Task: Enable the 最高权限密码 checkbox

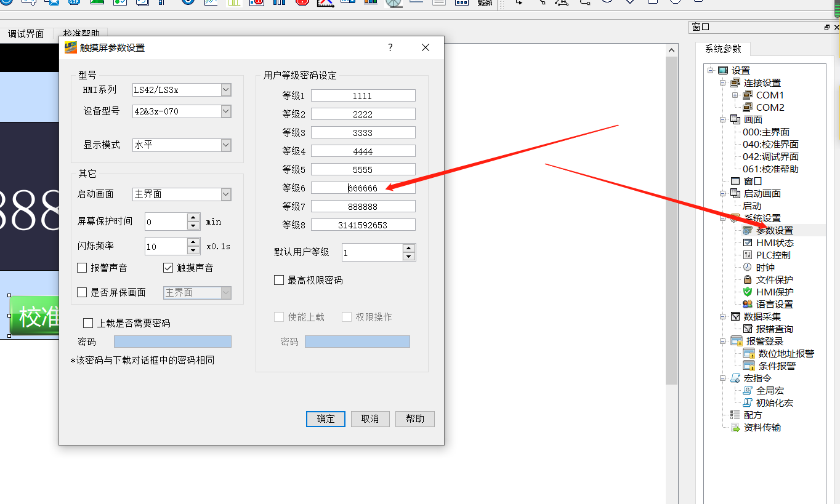Action: point(279,280)
